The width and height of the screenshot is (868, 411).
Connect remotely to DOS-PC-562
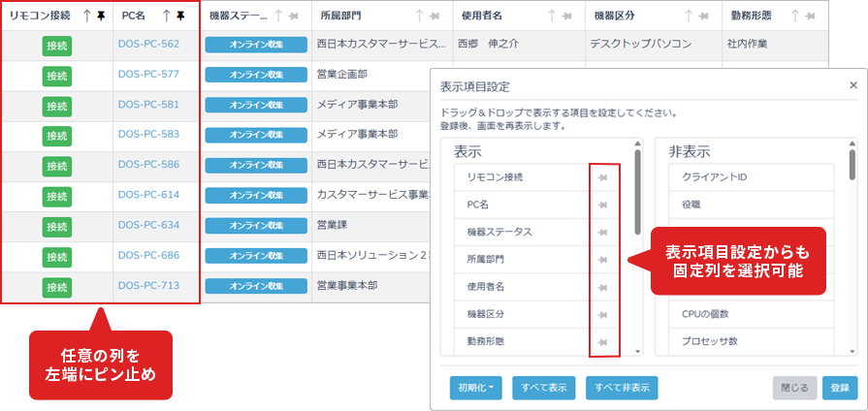click(57, 46)
